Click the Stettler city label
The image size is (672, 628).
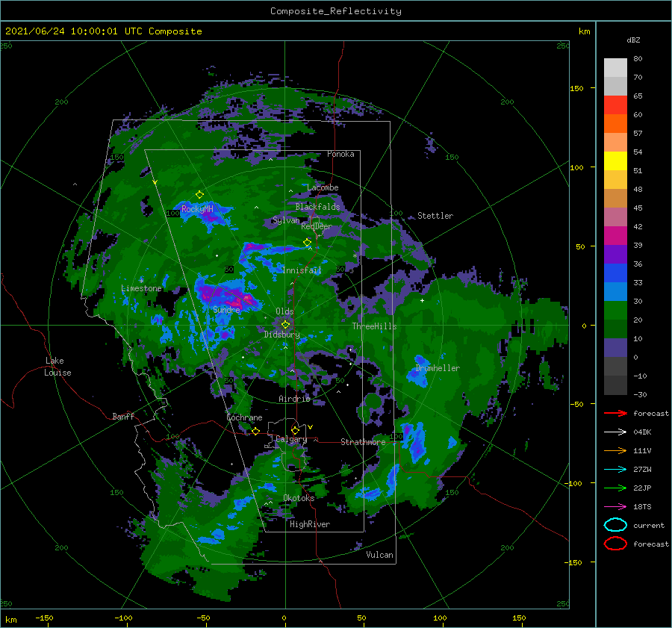click(435, 216)
